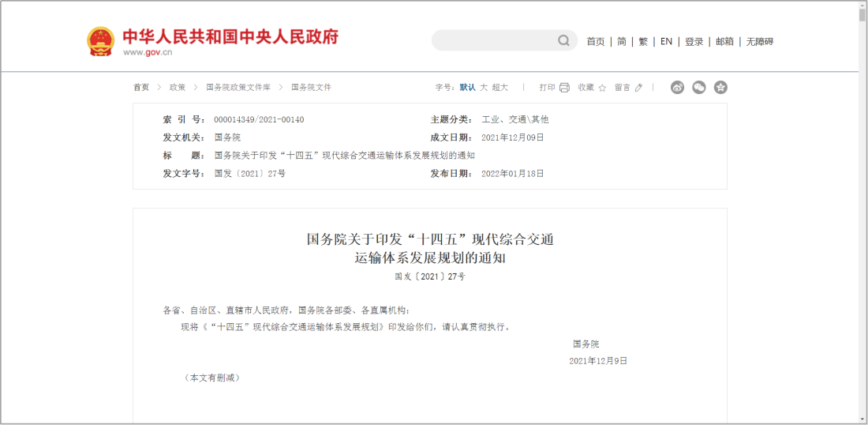Switch to simplified Chinese 简
Screen dimensions: 868x425
(x=622, y=42)
